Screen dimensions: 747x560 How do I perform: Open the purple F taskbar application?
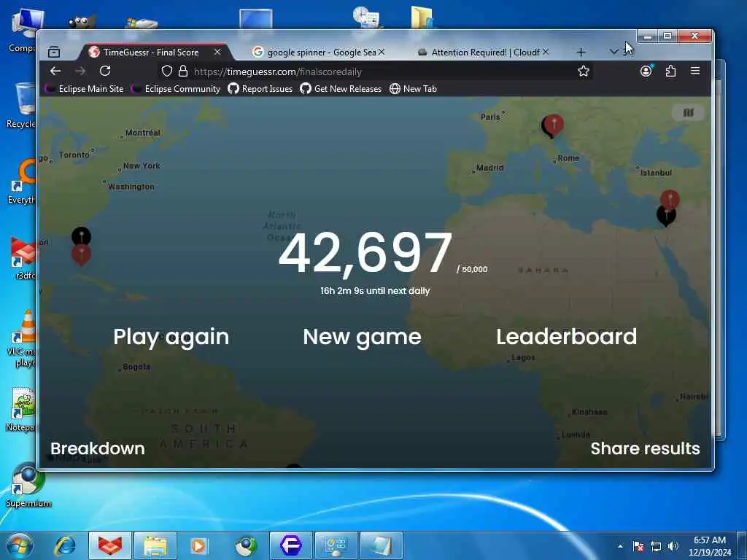291,545
